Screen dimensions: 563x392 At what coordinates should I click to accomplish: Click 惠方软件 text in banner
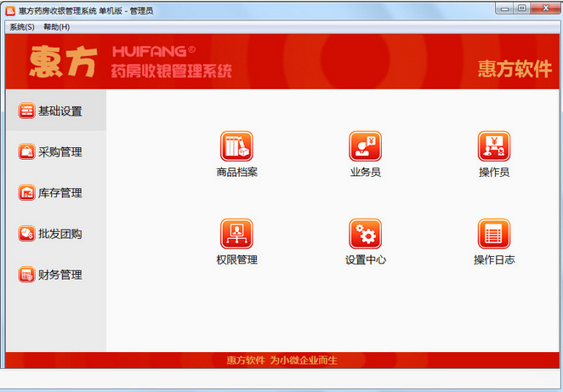(515, 69)
